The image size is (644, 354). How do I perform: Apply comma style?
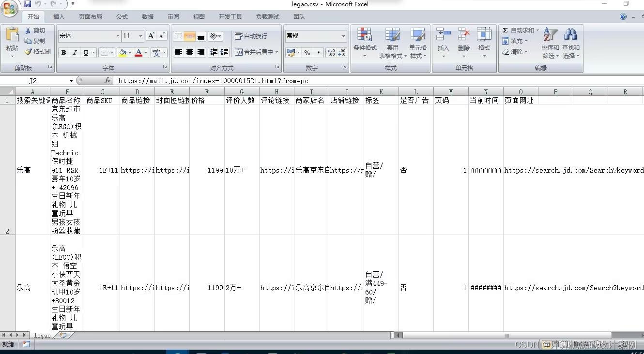pos(318,53)
